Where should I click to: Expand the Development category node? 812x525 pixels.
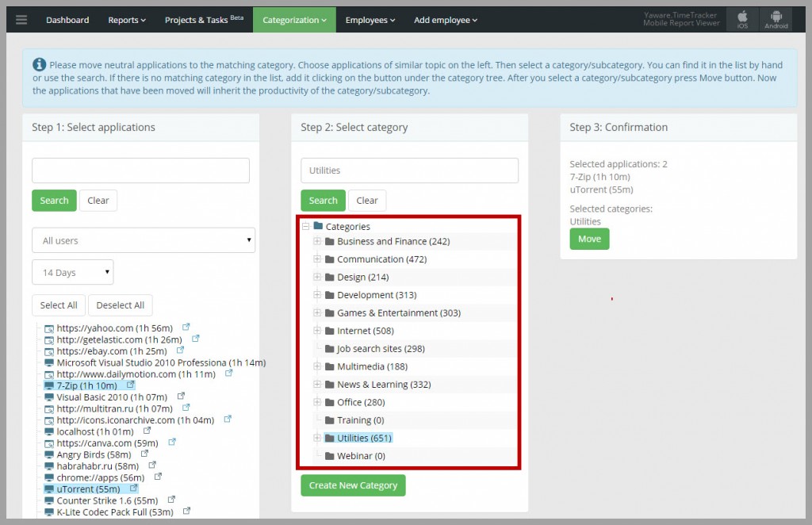[x=317, y=294]
